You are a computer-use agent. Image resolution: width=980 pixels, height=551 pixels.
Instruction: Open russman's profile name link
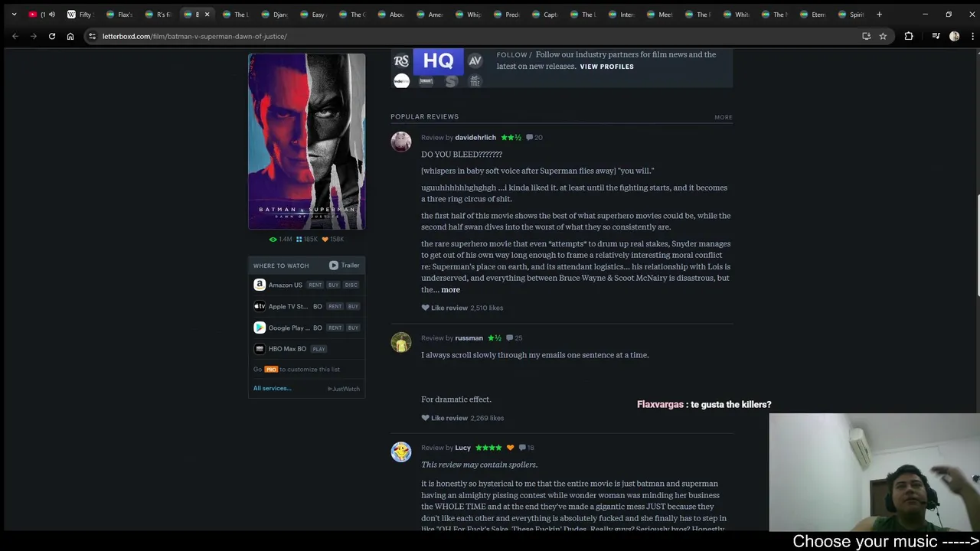pyautogui.click(x=469, y=338)
